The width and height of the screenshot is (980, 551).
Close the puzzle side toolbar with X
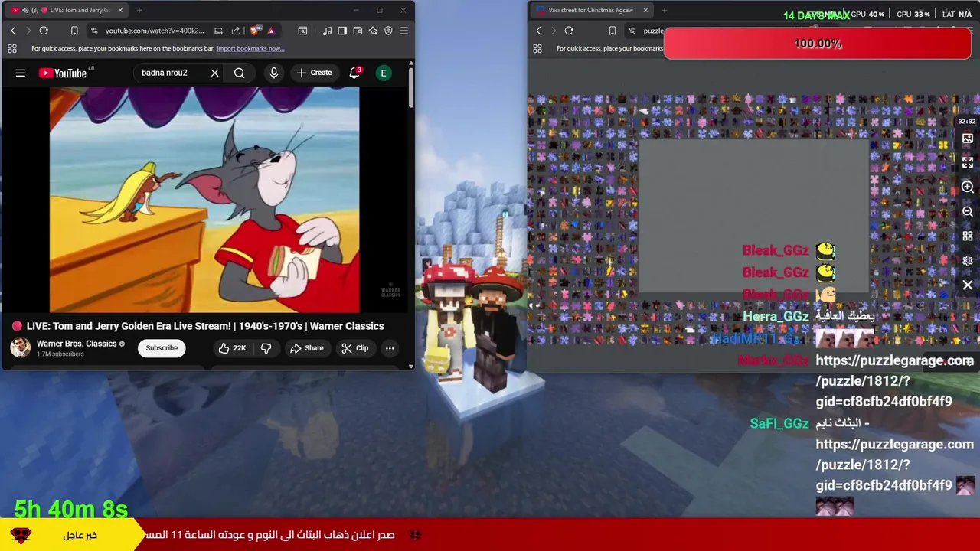[x=968, y=285]
